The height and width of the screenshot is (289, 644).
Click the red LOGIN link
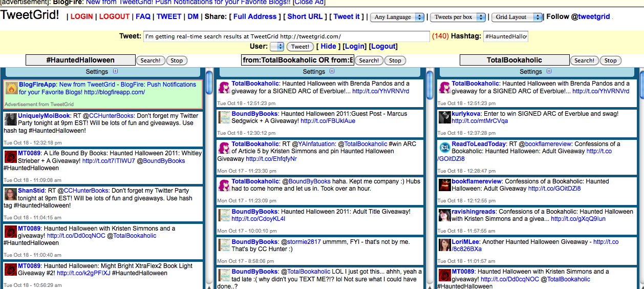tap(82, 16)
